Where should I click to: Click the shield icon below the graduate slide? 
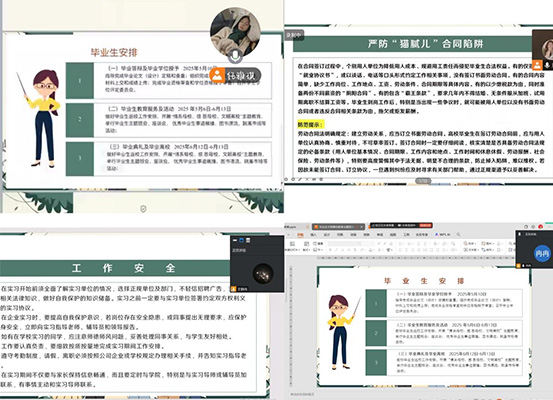tap(143, 209)
